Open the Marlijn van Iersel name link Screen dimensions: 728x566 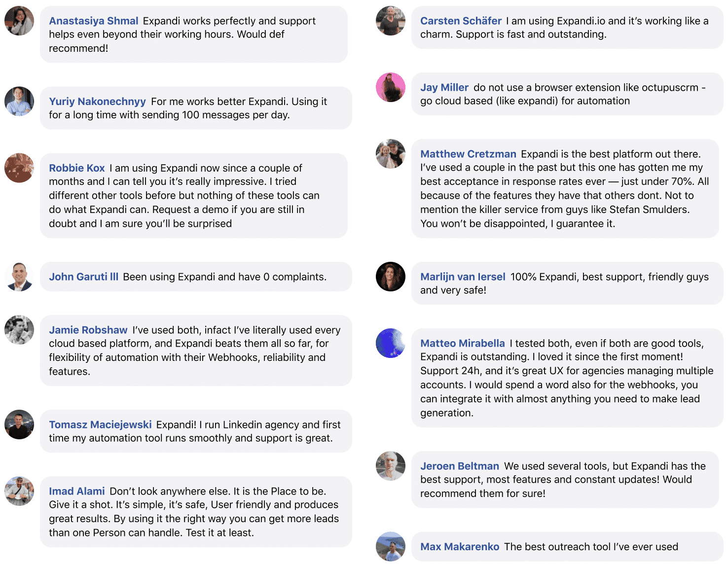463,277
